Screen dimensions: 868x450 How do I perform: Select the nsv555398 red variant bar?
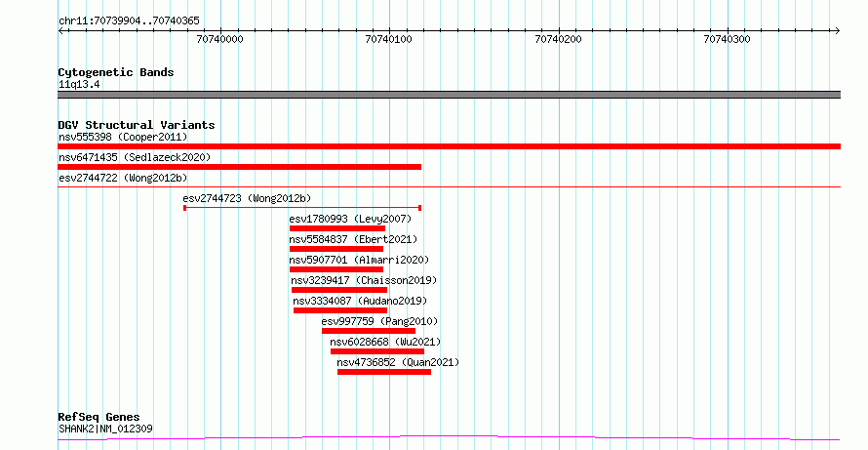449,146
